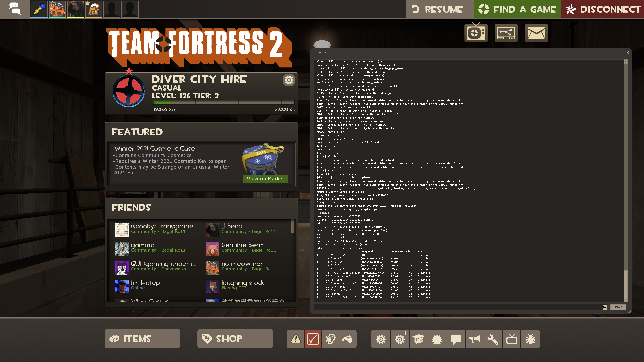Viewport: 644px width, 362px height.
Task: Click console scrollbar down arrow
Action: click(625, 300)
